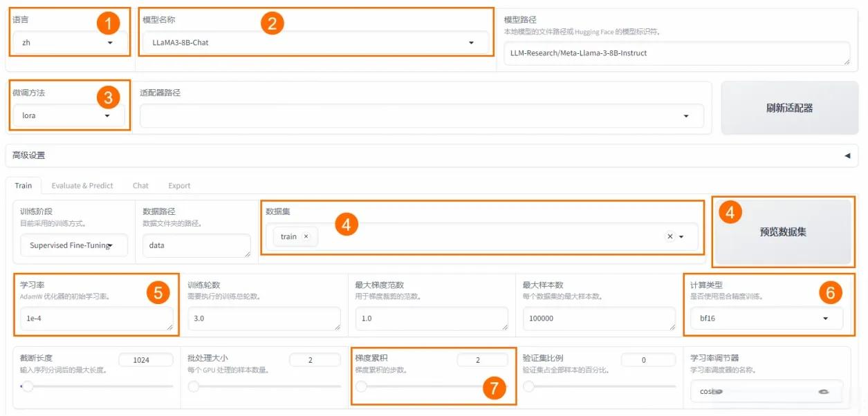Open the 微调方法 dropdown showing lora
Screen dimensions: 868x416
click(x=68, y=116)
